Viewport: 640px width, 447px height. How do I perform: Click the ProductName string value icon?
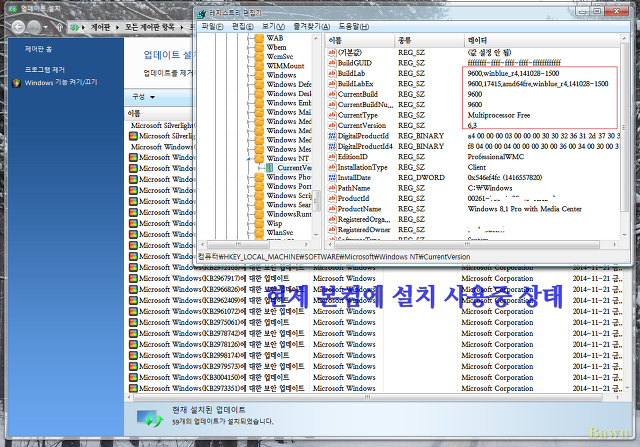click(332, 209)
